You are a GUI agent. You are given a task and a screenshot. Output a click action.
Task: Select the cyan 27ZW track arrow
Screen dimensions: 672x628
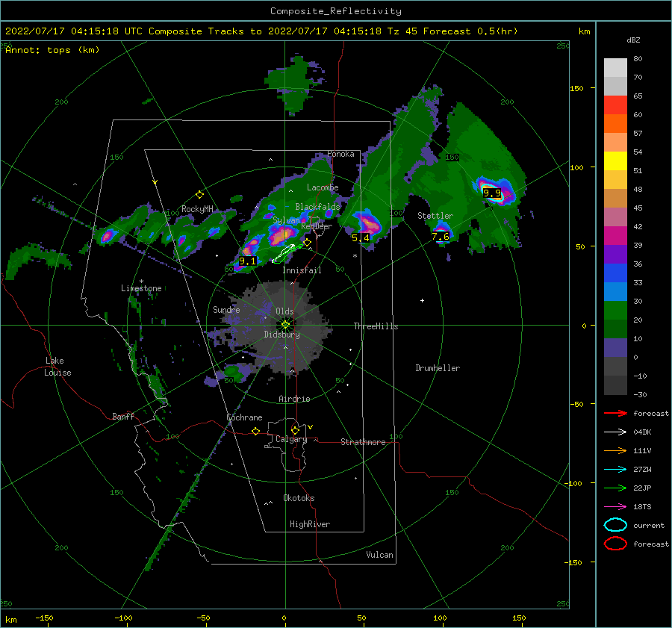615,470
